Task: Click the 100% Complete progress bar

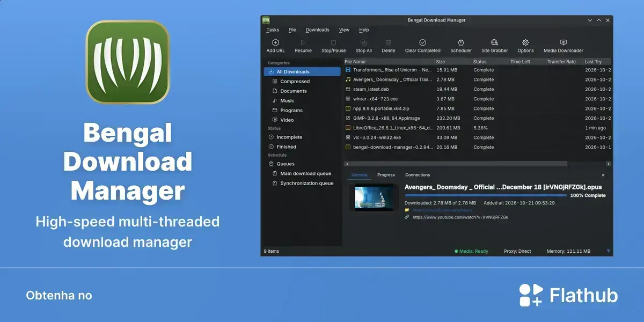Action: (x=487, y=195)
